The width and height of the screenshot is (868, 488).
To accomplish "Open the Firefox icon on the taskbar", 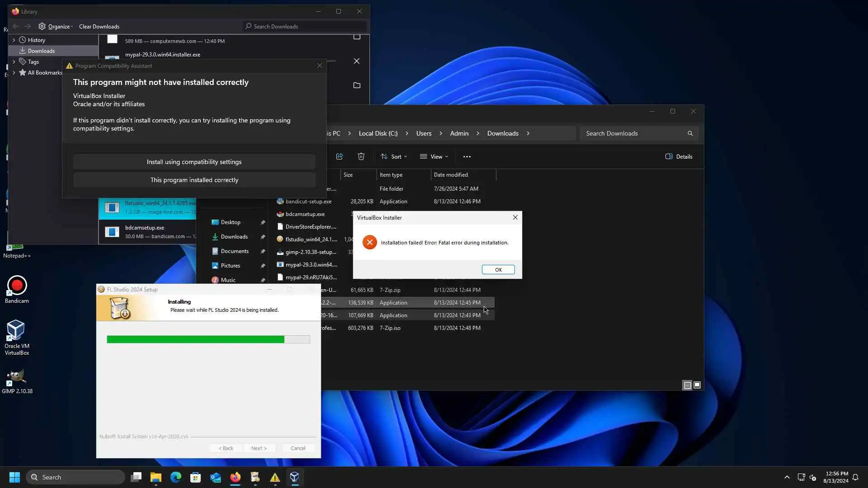I will coord(235,477).
